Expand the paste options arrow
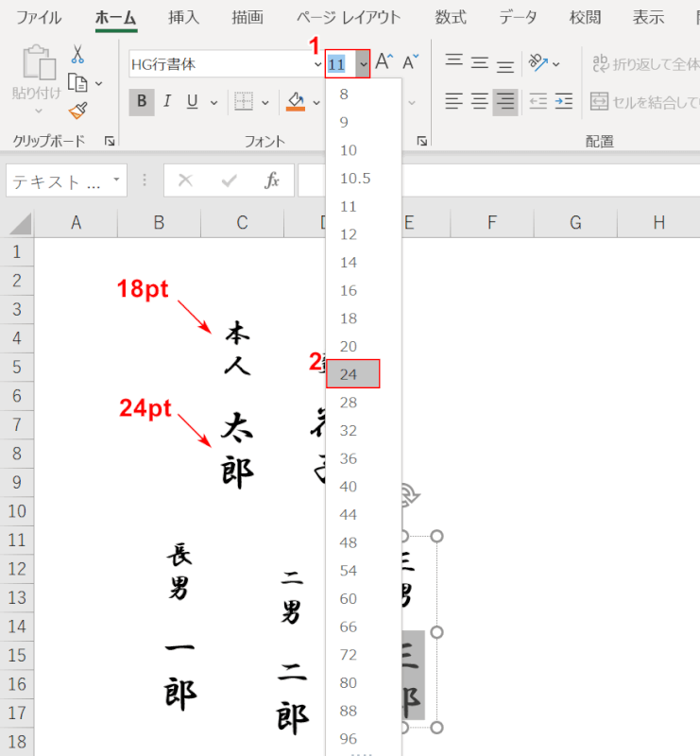 [x=39, y=111]
